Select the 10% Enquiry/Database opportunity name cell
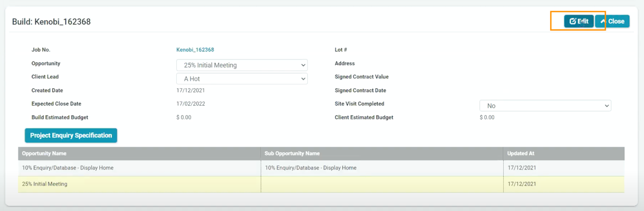This screenshot has width=644, height=211. [x=68, y=168]
